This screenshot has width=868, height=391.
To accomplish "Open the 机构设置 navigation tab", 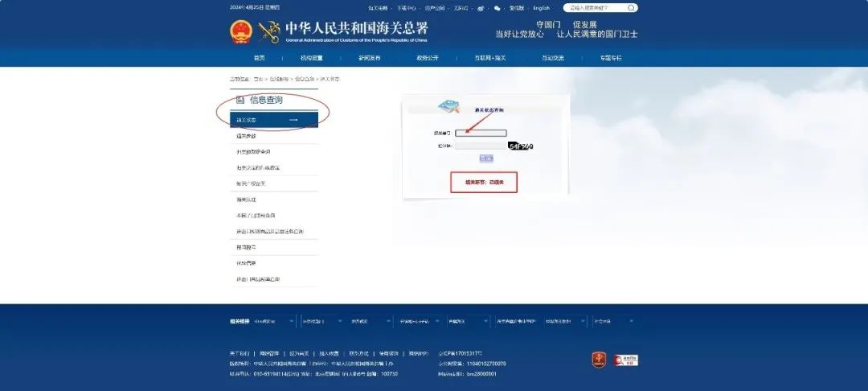I will (x=312, y=58).
